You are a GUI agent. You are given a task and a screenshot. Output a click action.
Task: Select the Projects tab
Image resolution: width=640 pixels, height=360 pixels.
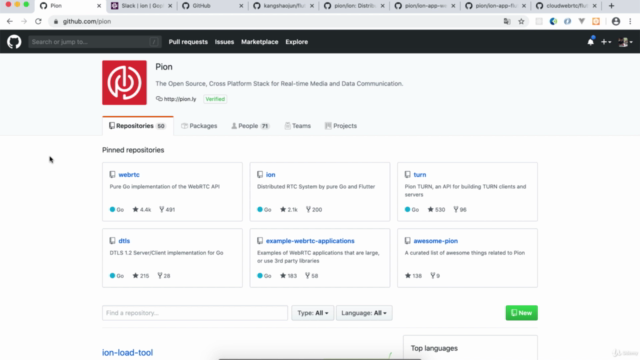tap(341, 126)
